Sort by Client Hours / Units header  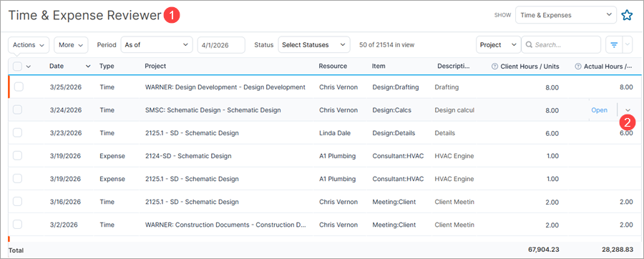point(530,66)
